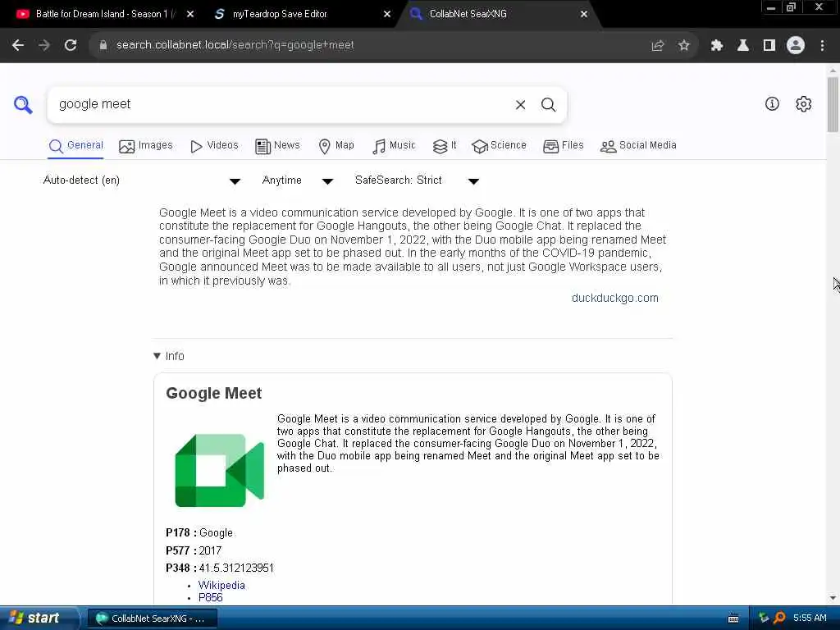Screen dimensions: 840x630
Task: Open the SafeSearch: Strict dropdown
Action: point(417,180)
